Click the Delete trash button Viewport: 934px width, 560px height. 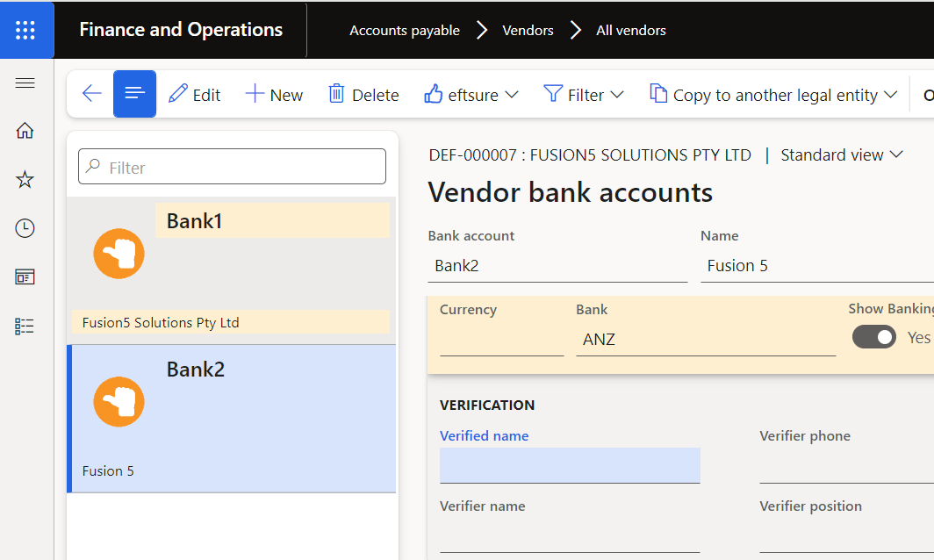(x=363, y=95)
